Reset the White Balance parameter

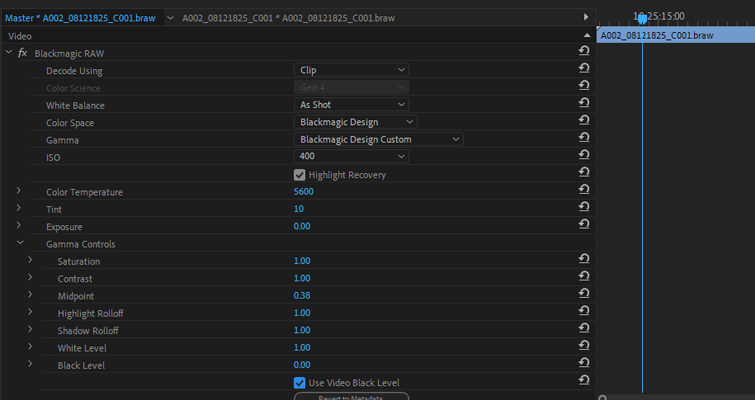583,105
